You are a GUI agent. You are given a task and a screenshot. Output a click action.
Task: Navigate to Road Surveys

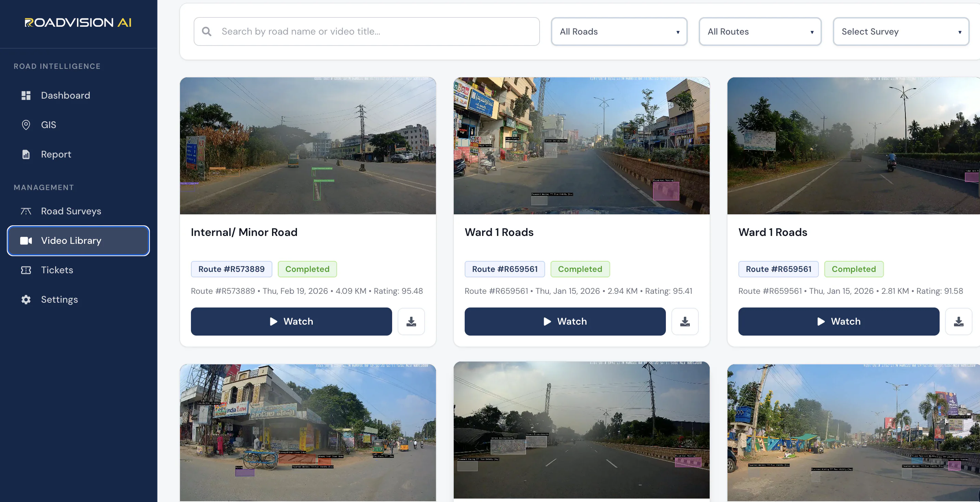coord(78,211)
